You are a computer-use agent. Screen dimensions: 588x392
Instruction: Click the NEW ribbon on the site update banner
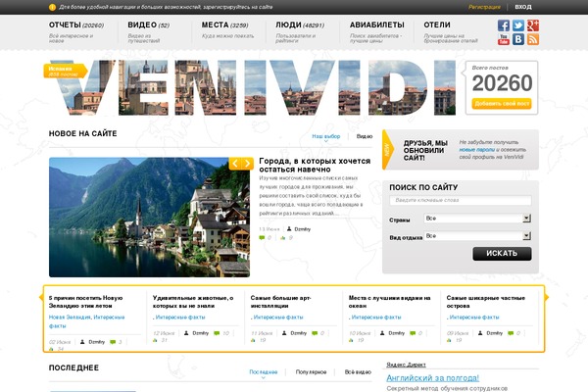coord(387,150)
